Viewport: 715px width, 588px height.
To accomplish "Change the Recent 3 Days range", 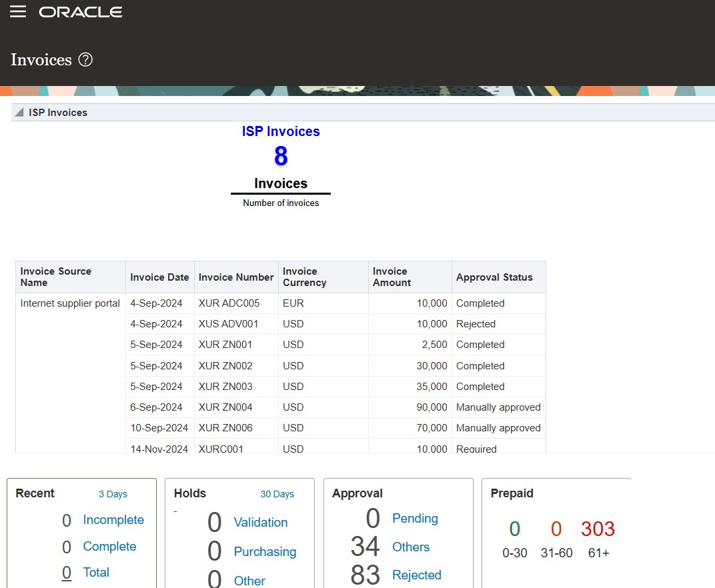I will point(113,494).
